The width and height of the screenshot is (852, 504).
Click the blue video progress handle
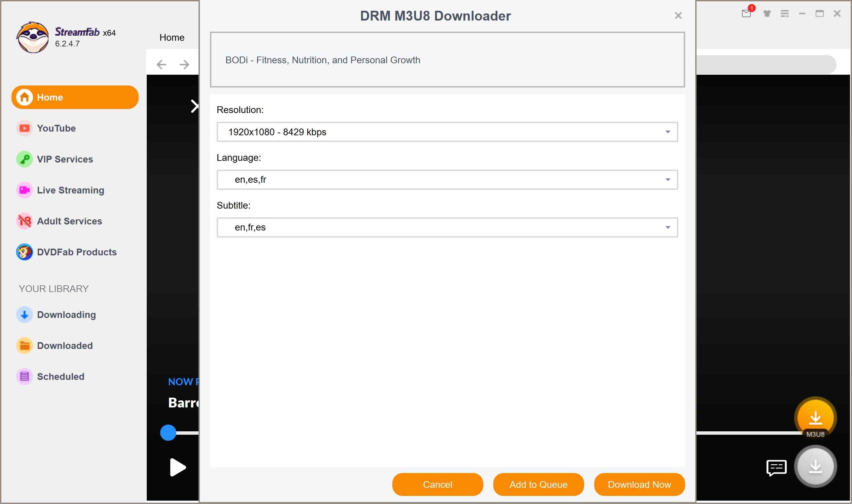tap(168, 433)
